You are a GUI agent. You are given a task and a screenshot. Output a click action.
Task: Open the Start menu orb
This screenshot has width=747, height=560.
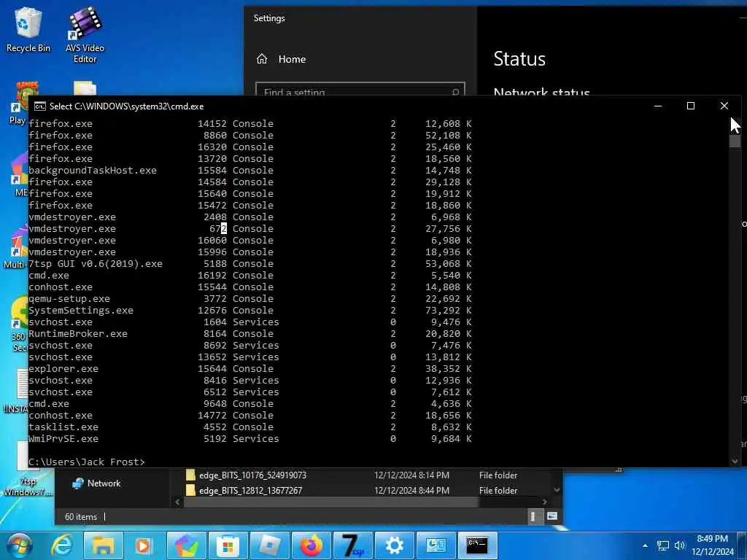click(20, 545)
